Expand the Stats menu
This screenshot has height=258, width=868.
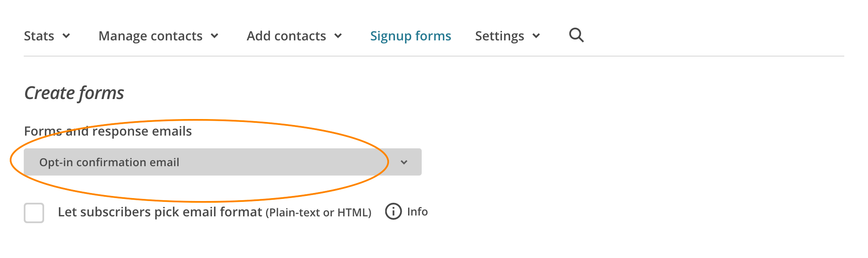(39, 36)
